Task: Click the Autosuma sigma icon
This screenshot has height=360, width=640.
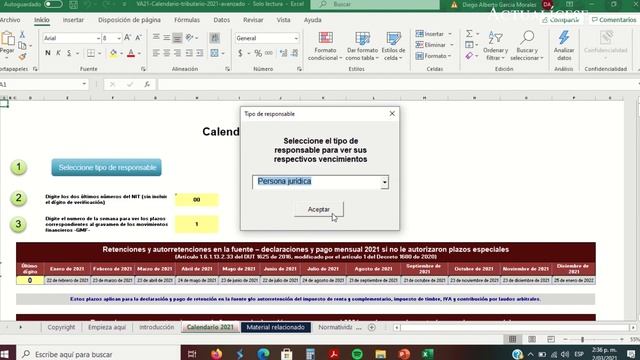Action: click(x=469, y=33)
